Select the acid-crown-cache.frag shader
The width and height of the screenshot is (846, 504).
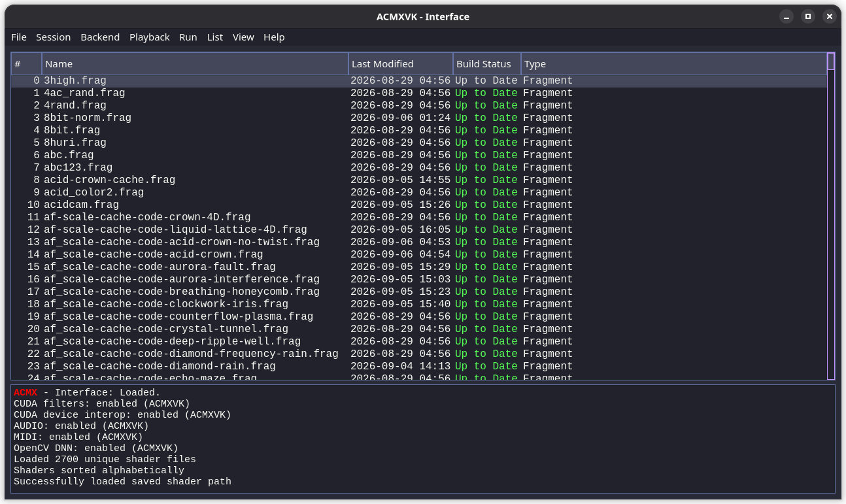pyautogui.click(x=419, y=180)
